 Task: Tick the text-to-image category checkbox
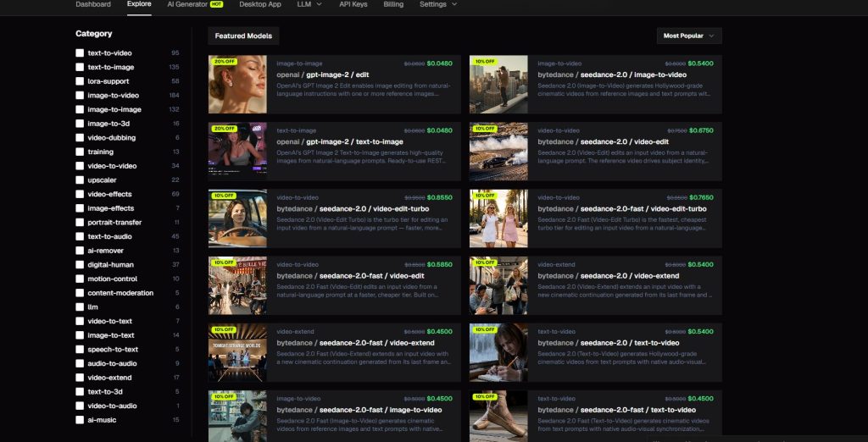pos(80,67)
